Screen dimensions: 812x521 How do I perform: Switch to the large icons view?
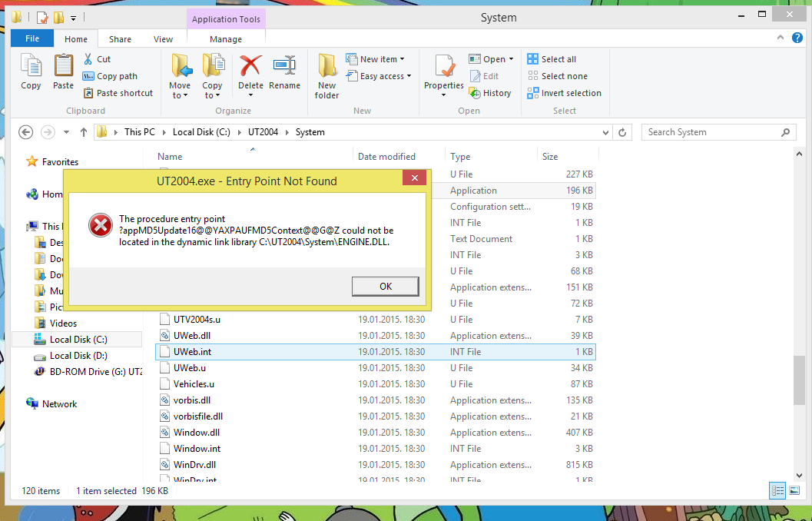coord(794,490)
